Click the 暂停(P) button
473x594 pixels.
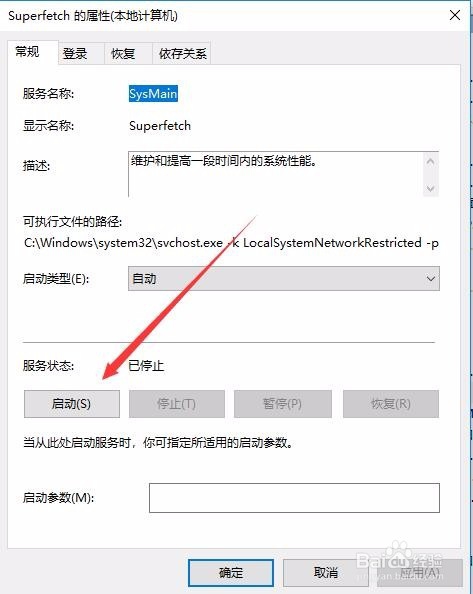[x=283, y=404]
